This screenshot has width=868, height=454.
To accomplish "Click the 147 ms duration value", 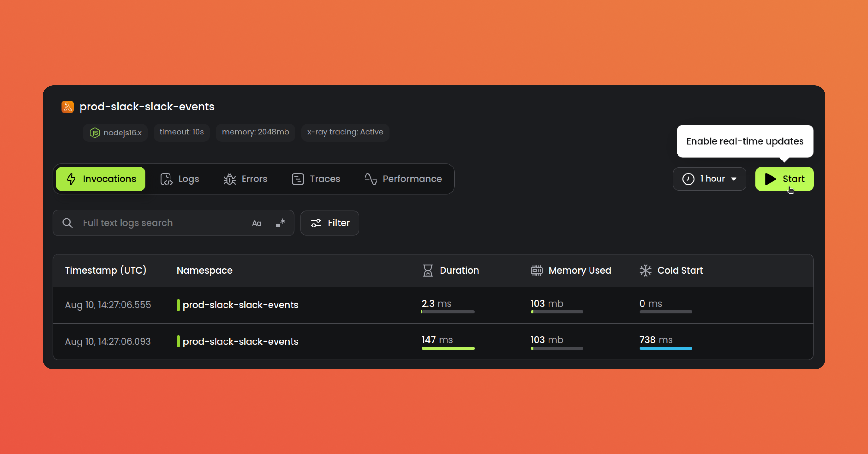I will pyautogui.click(x=437, y=340).
